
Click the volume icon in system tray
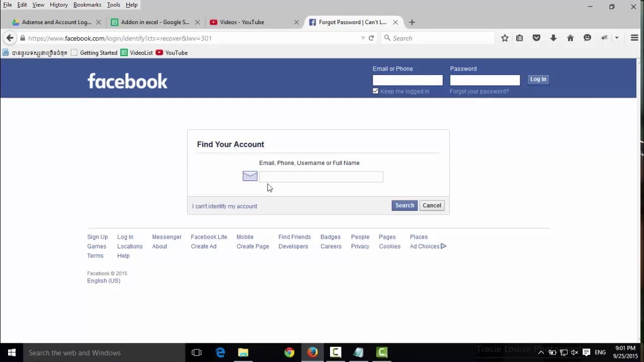pyautogui.click(x=575, y=352)
